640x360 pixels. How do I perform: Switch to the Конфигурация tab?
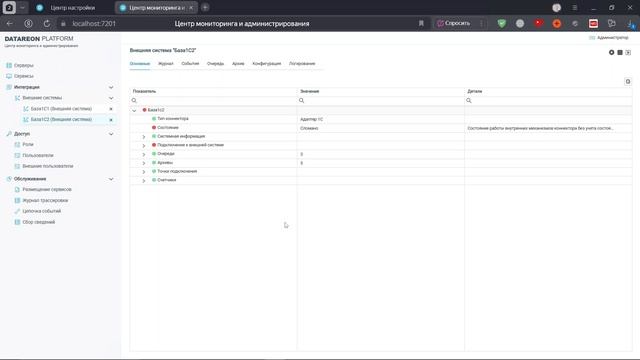click(267, 64)
